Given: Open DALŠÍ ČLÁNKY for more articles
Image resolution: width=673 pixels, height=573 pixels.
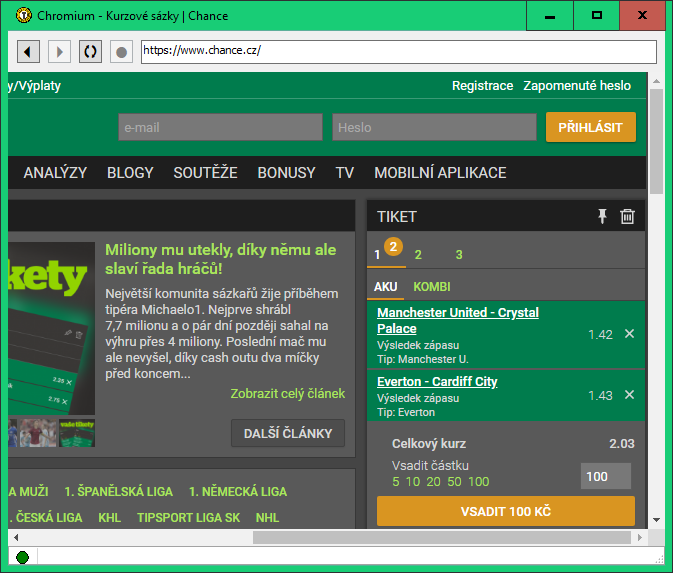Looking at the screenshot, I should coord(288,433).
